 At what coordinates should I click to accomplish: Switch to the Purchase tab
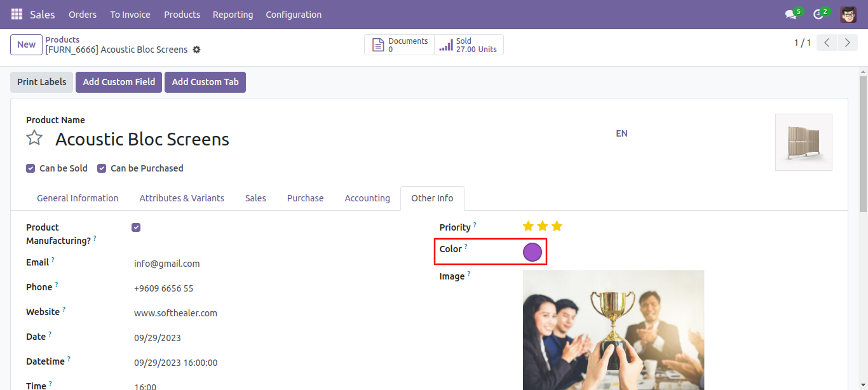pyautogui.click(x=305, y=198)
